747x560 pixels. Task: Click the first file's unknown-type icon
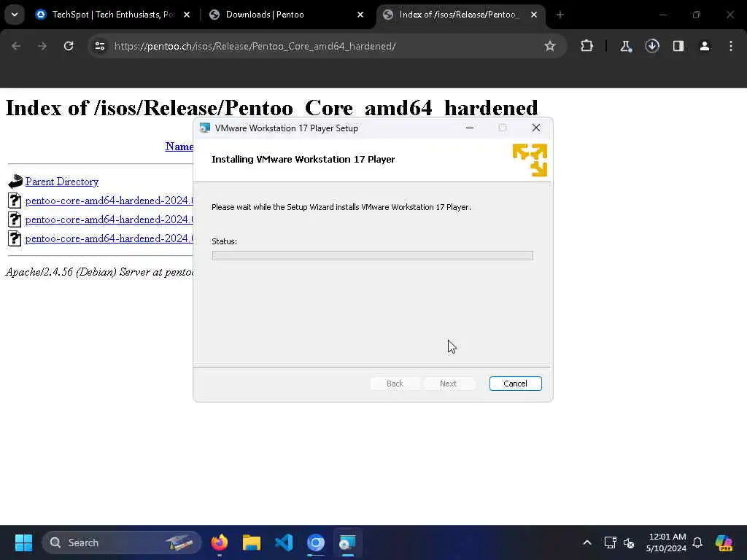15,201
